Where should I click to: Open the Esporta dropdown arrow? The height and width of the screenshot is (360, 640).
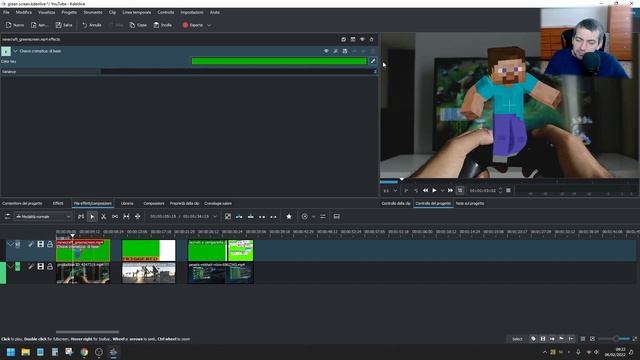(x=209, y=25)
